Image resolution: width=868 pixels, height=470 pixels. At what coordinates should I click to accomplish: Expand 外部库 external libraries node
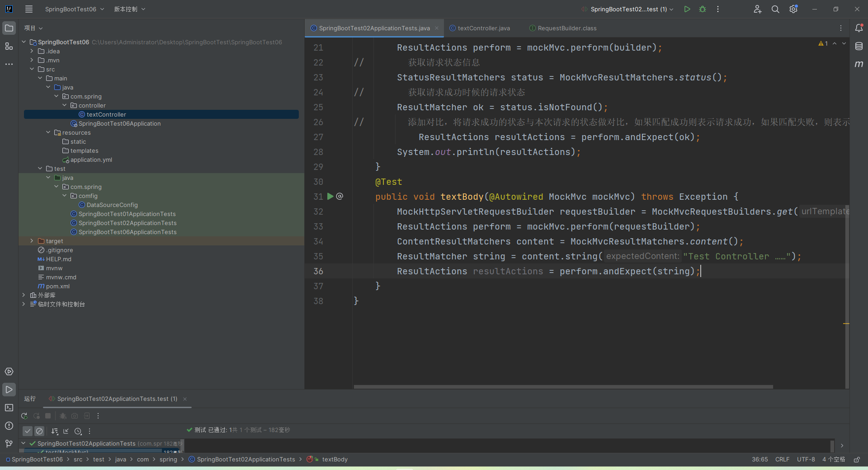click(24, 295)
